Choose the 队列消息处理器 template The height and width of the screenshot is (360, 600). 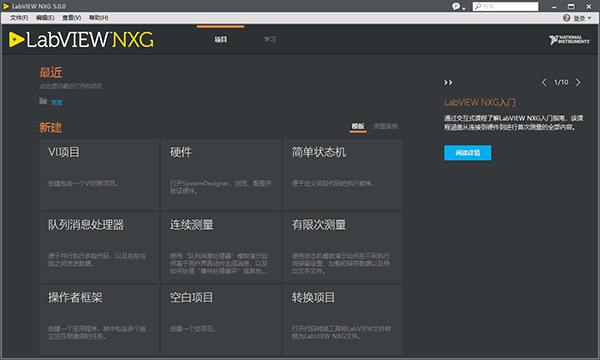point(99,247)
